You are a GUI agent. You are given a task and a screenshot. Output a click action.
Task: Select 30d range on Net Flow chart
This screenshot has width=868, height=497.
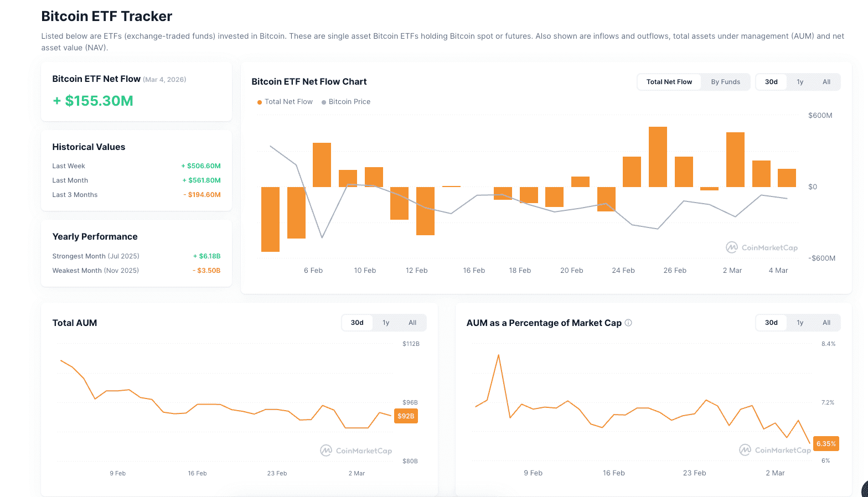(771, 82)
